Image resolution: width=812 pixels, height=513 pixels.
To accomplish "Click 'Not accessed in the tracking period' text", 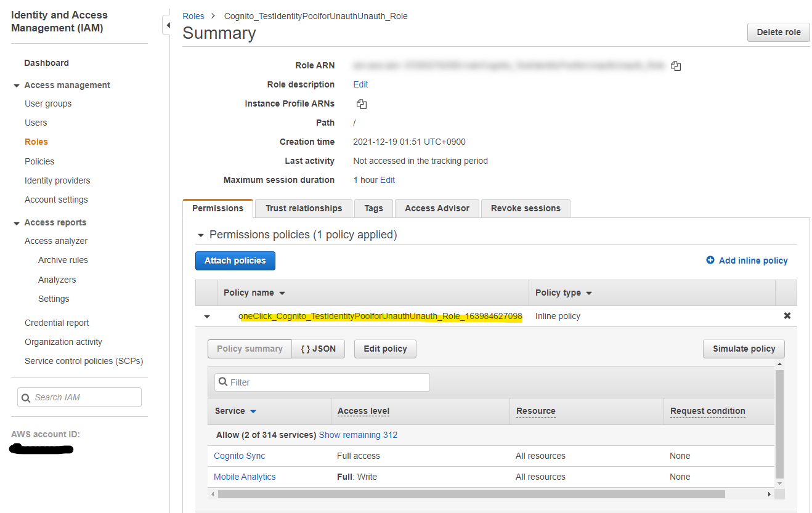I will pyautogui.click(x=420, y=161).
